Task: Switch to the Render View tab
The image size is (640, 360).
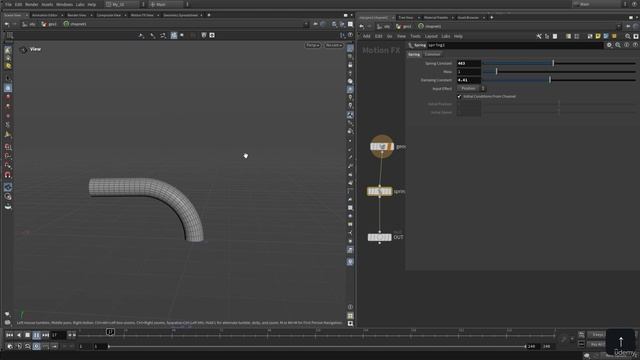Action: pos(77,15)
